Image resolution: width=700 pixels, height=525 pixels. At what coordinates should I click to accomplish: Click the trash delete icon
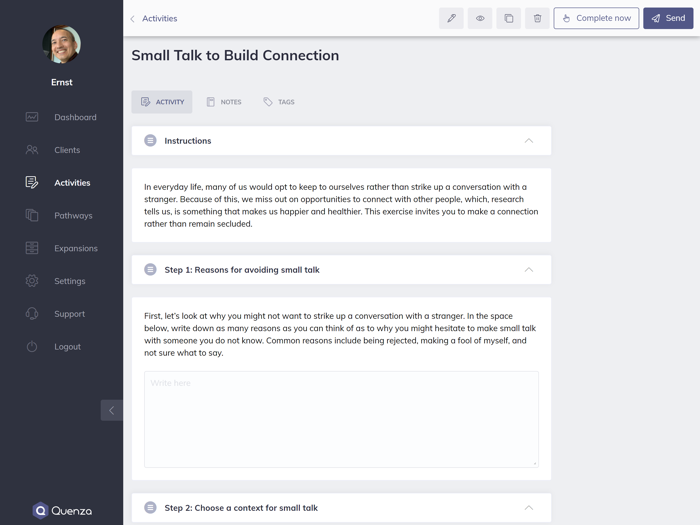[x=537, y=18]
